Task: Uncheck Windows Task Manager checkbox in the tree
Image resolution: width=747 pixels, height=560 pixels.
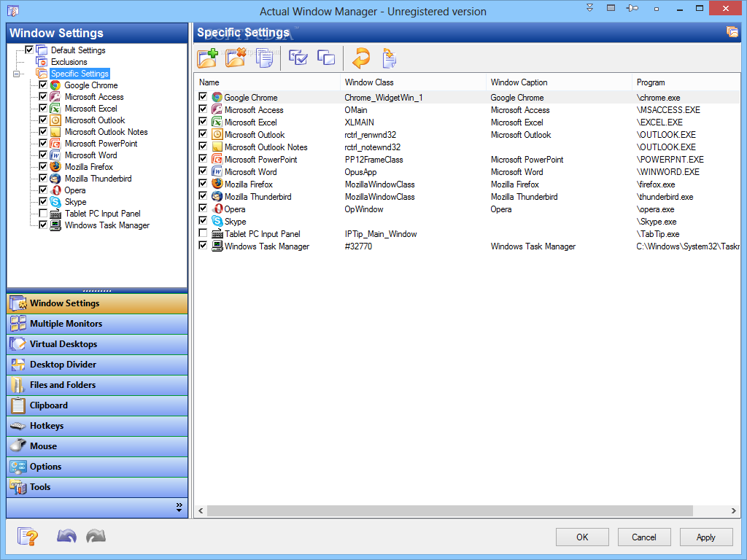Action: (43, 225)
